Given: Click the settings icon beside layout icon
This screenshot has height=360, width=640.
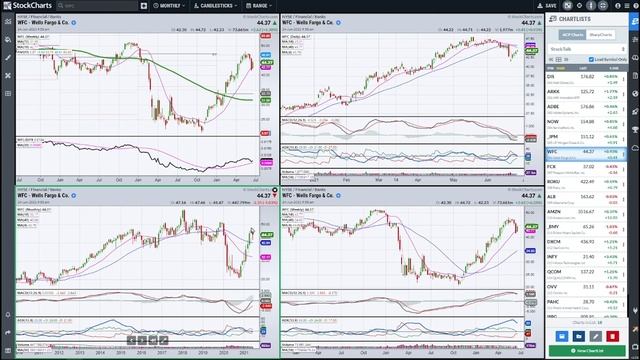Looking at the screenshot, I should click(x=579, y=6).
